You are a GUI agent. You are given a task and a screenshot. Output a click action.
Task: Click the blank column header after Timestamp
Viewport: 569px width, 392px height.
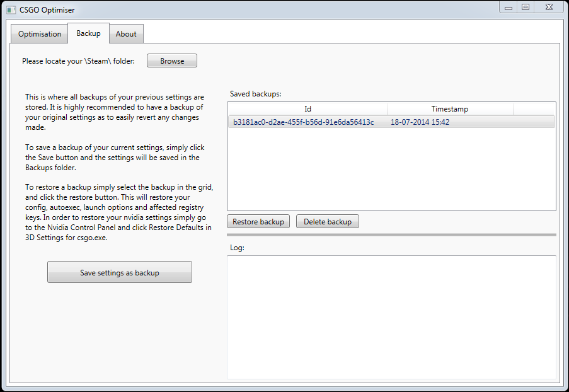pyautogui.click(x=534, y=109)
